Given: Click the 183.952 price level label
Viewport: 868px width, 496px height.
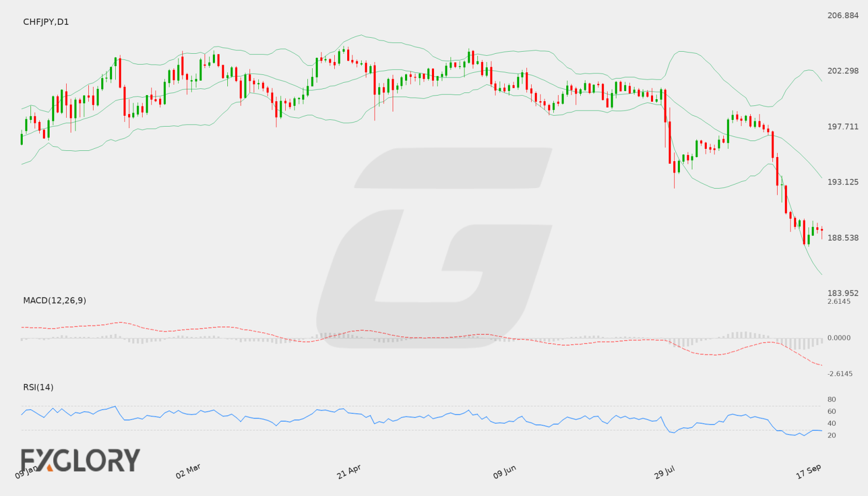Looking at the screenshot, I should point(843,293).
